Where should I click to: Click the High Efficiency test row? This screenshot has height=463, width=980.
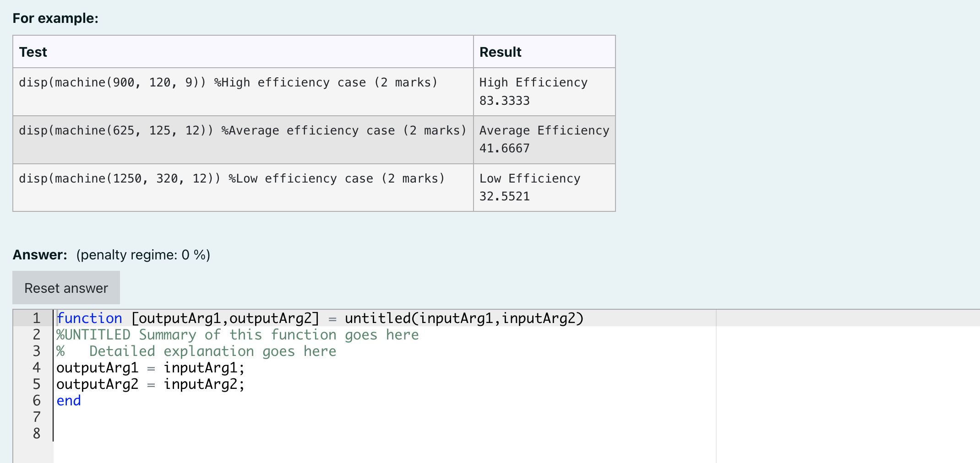click(x=228, y=82)
